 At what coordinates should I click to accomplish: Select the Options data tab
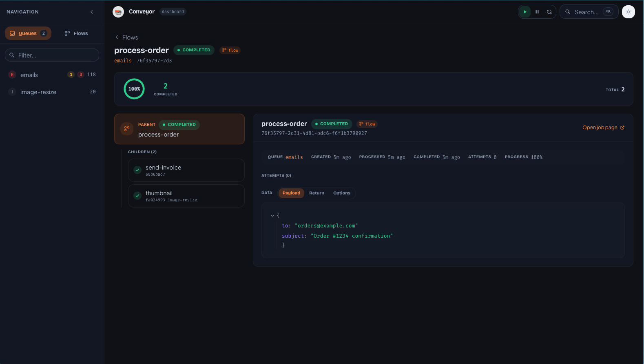pos(341,193)
